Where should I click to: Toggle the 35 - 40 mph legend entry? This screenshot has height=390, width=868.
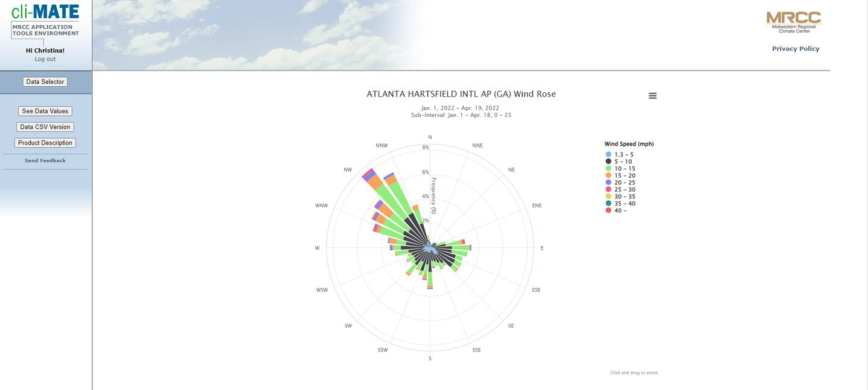click(624, 204)
